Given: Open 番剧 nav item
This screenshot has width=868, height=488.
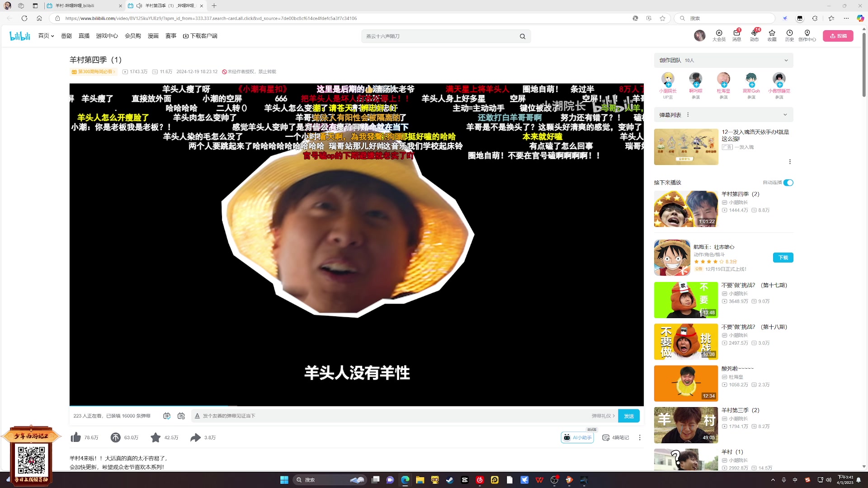Looking at the screenshot, I should (66, 36).
